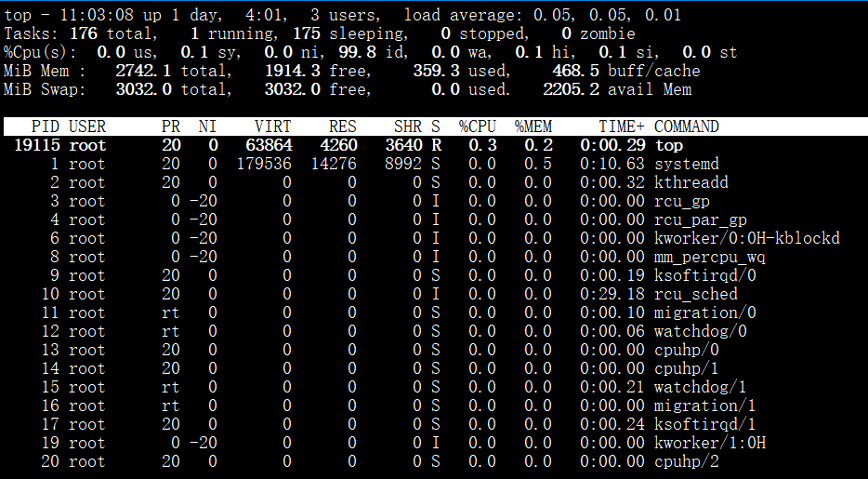Click the %CPU column header
This screenshot has width=868, height=479.
point(478,126)
